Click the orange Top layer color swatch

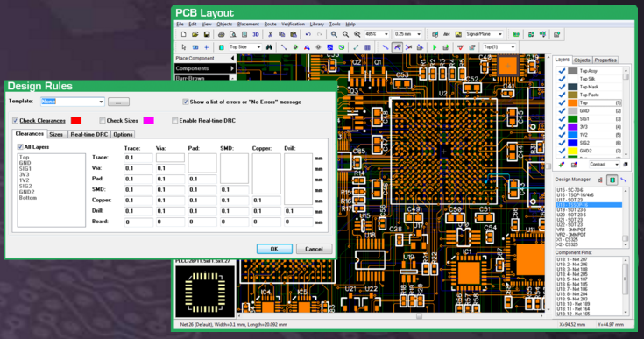coord(572,103)
